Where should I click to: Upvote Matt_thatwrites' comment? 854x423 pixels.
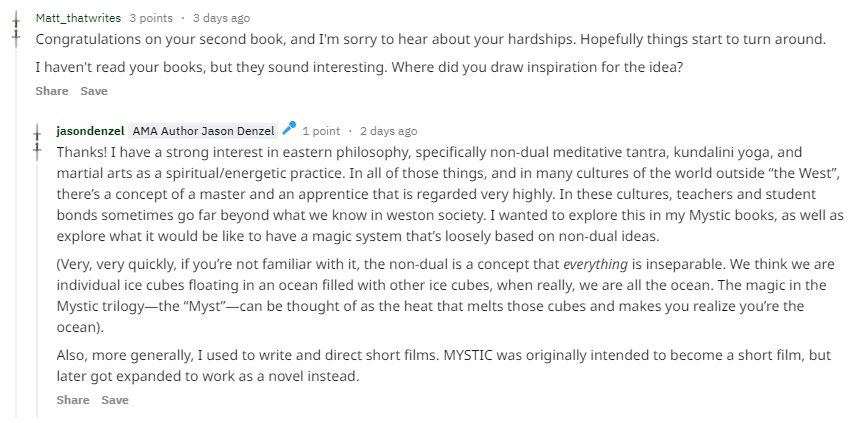15,20
